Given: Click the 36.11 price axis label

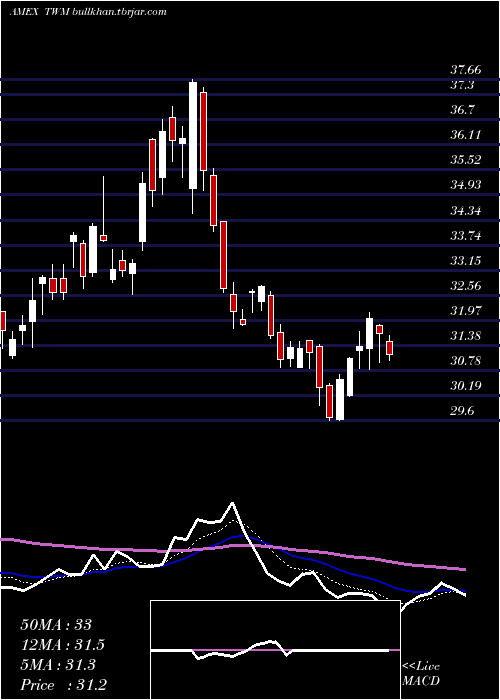Looking at the screenshot, I should pos(465,135).
